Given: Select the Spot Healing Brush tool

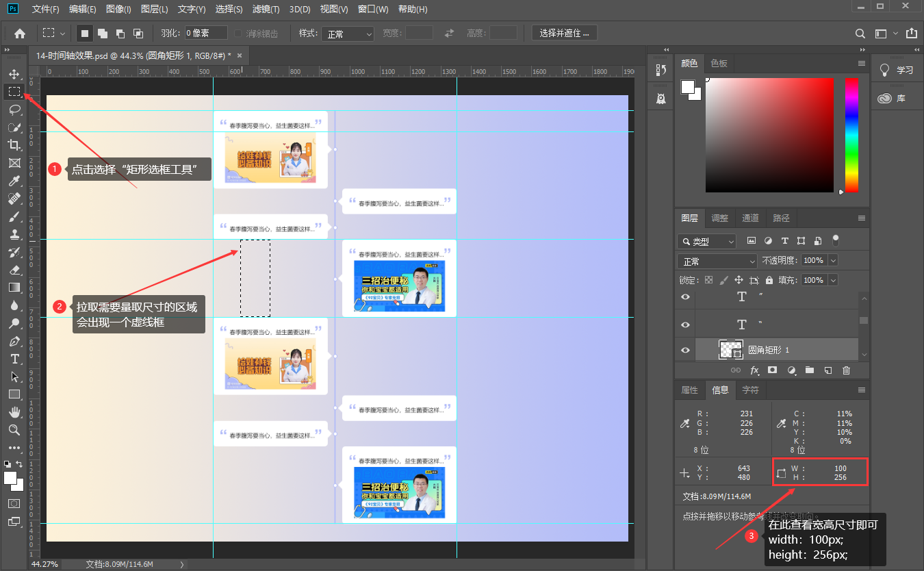Looking at the screenshot, I should 14,199.
